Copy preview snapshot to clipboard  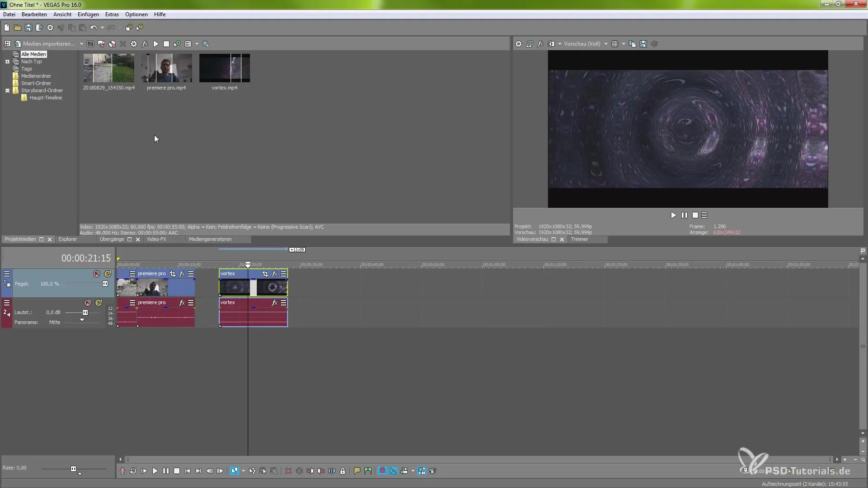tap(632, 44)
